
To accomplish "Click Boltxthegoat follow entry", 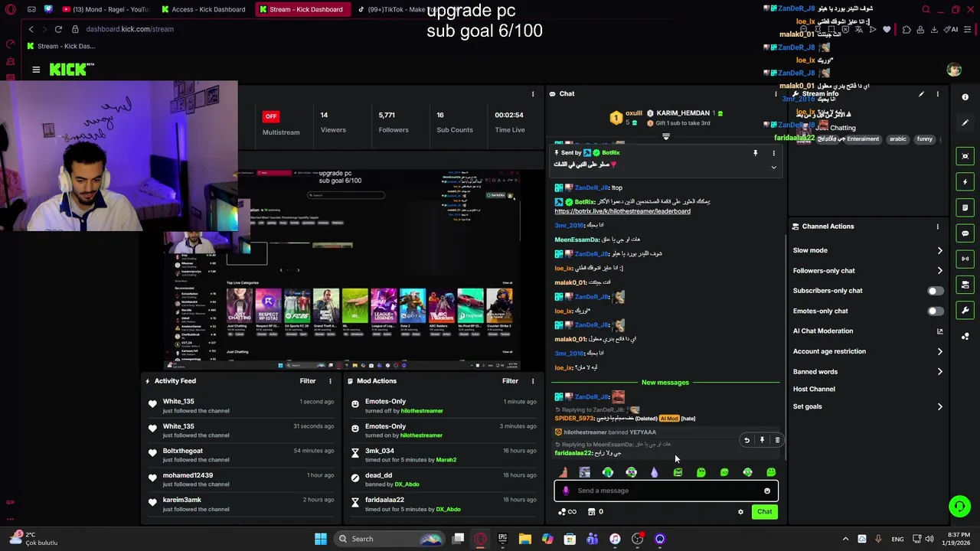I will 240,455.
